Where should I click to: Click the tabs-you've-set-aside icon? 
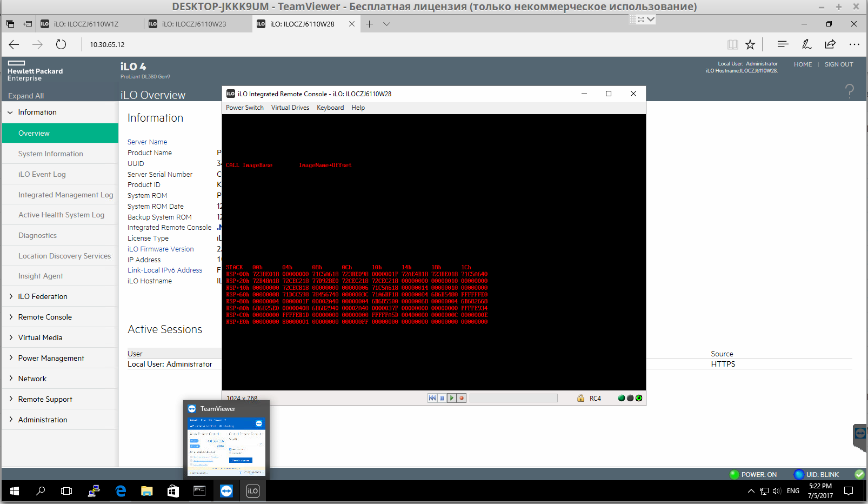(10, 24)
